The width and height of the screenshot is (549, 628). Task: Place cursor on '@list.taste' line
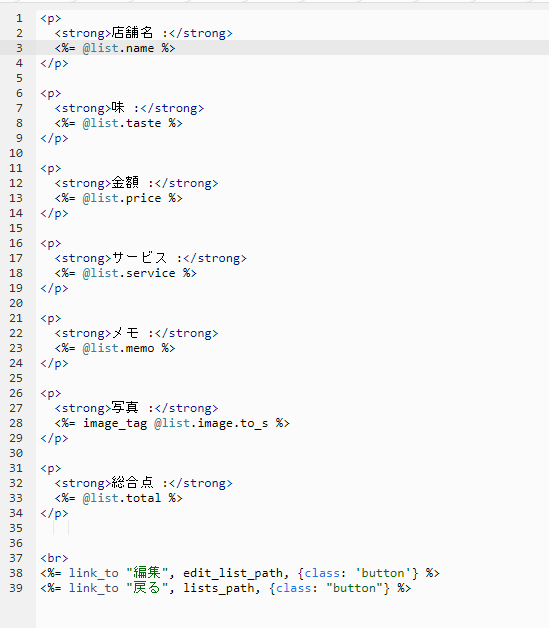pyautogui.click(x=119, y=123)
